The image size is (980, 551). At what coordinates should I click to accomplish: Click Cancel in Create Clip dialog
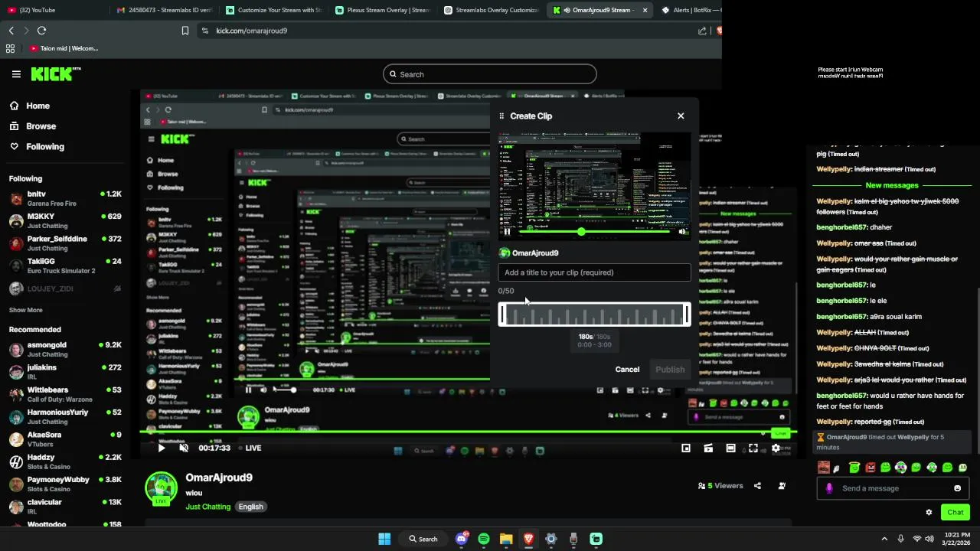(x=627, y=370)
